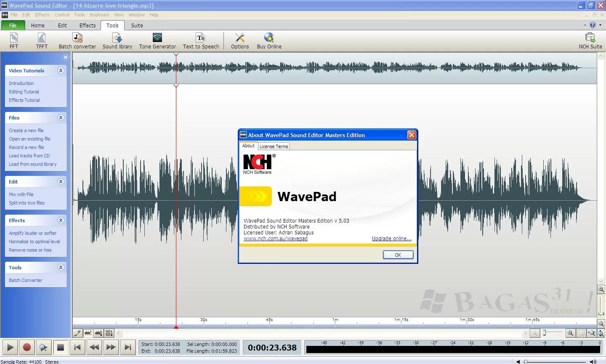Image resolution: width=606 pixels, height=364 pixels.
Task: Switch to License Terms tab
Action: (274, 146)
